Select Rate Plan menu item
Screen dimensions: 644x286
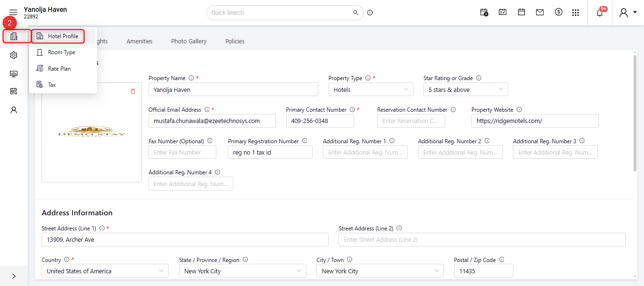coord(63,69)
